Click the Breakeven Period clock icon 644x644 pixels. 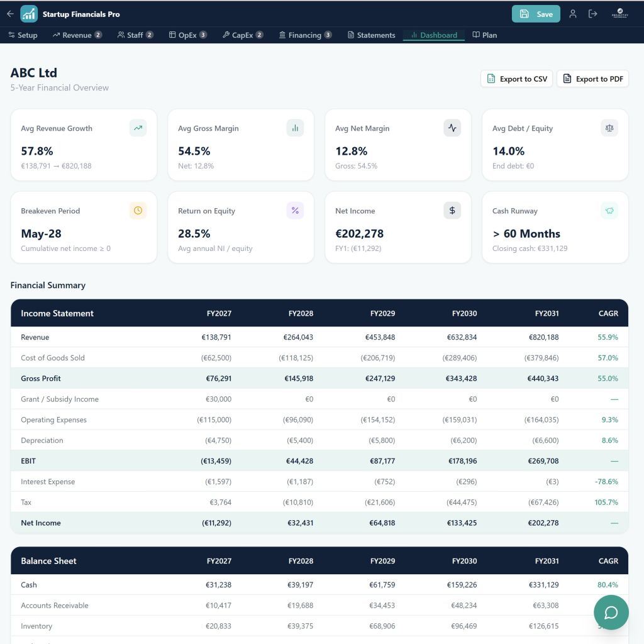tap(138, 211)
